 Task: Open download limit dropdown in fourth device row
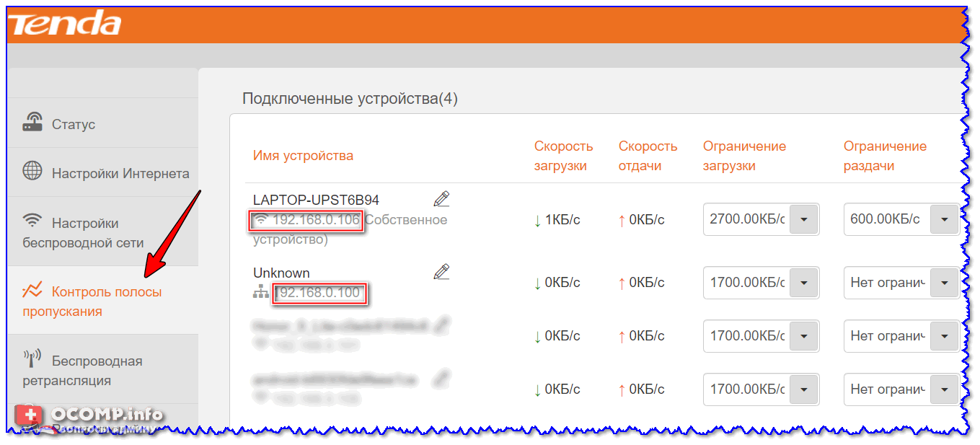804,389
